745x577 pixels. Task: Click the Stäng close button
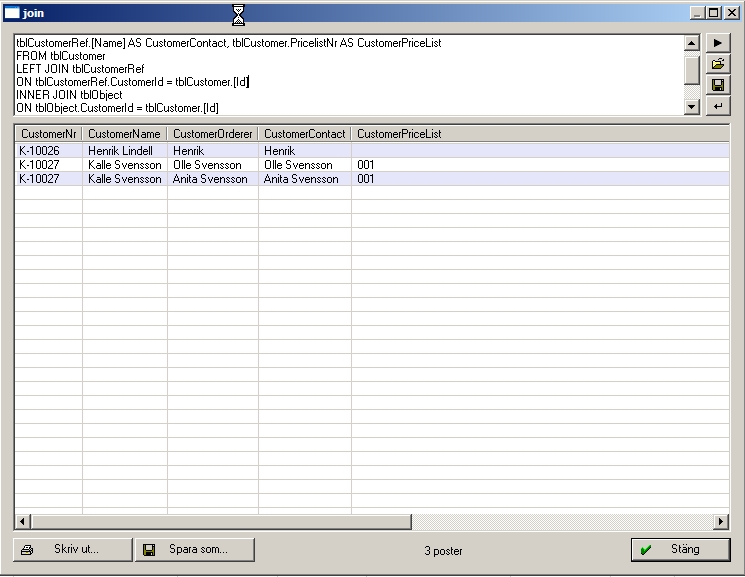[x=680, y=549]
